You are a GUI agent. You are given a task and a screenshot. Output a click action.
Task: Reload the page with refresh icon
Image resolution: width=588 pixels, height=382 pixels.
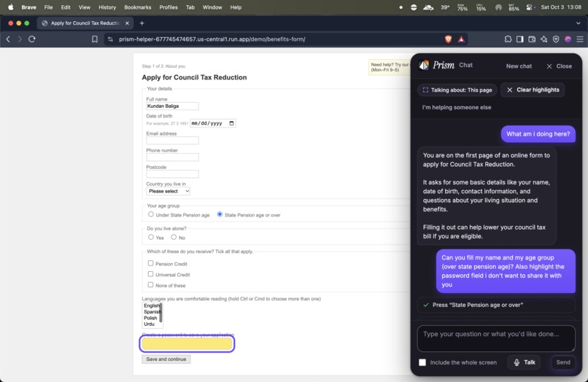[x=32, y=39]
